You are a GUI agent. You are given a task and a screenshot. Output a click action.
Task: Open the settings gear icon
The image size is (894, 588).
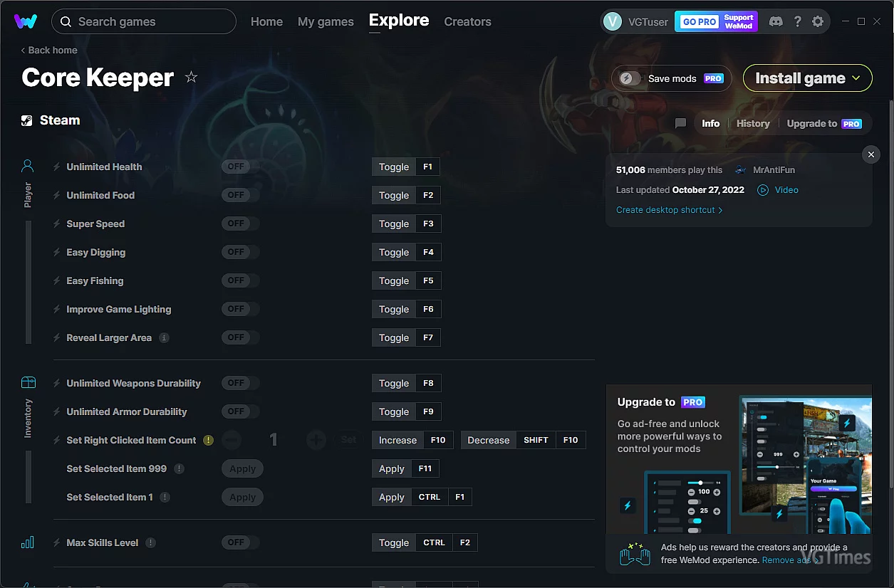(818, 21)
